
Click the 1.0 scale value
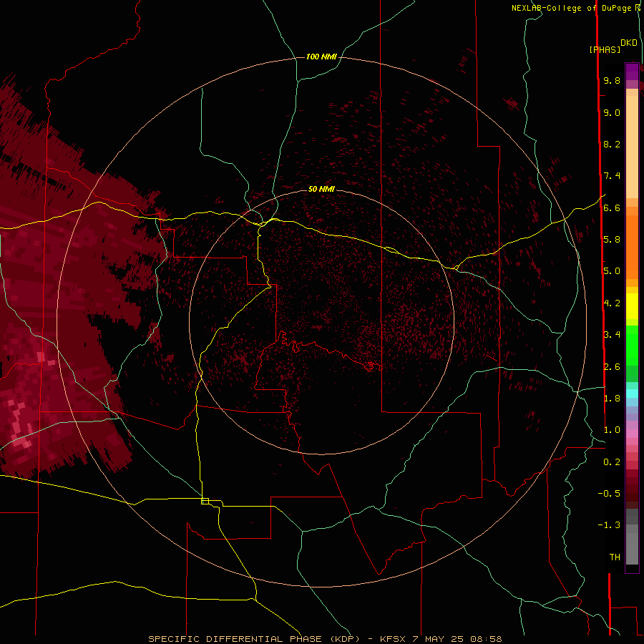click(x=612, y=430)
